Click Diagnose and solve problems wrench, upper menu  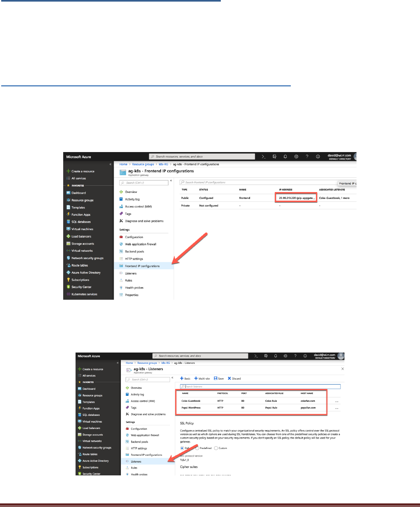tap(121, 221)
